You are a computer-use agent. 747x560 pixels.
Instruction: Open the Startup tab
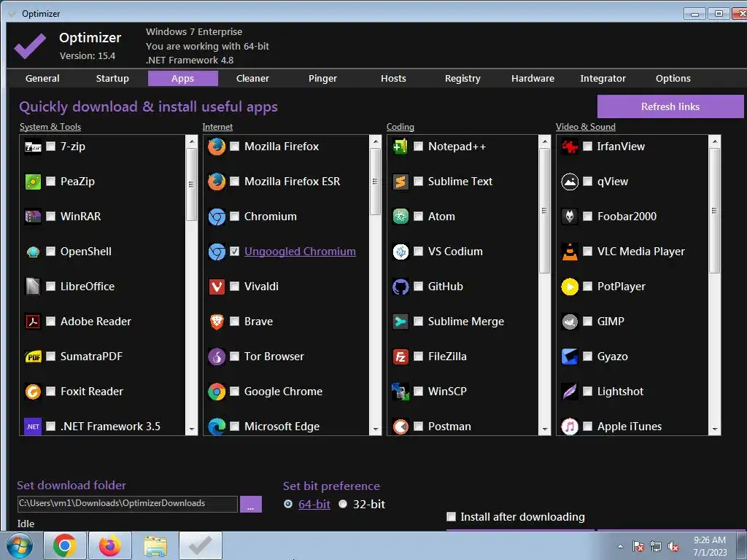tap(112, 79)
